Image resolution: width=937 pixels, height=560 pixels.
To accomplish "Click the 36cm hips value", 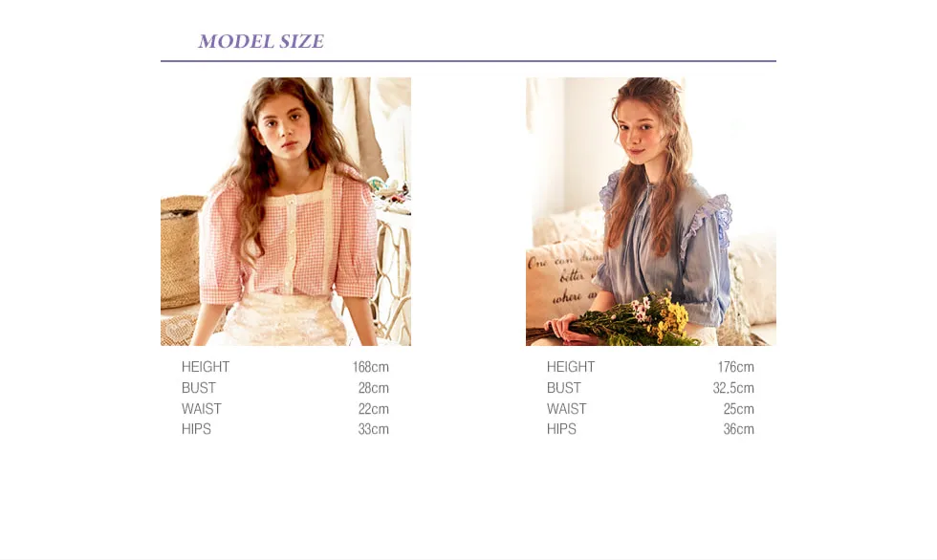I will (738, 429).
